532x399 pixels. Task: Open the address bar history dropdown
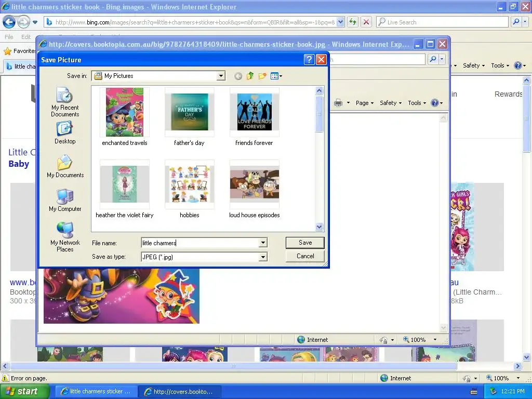[x=341, y=22]
